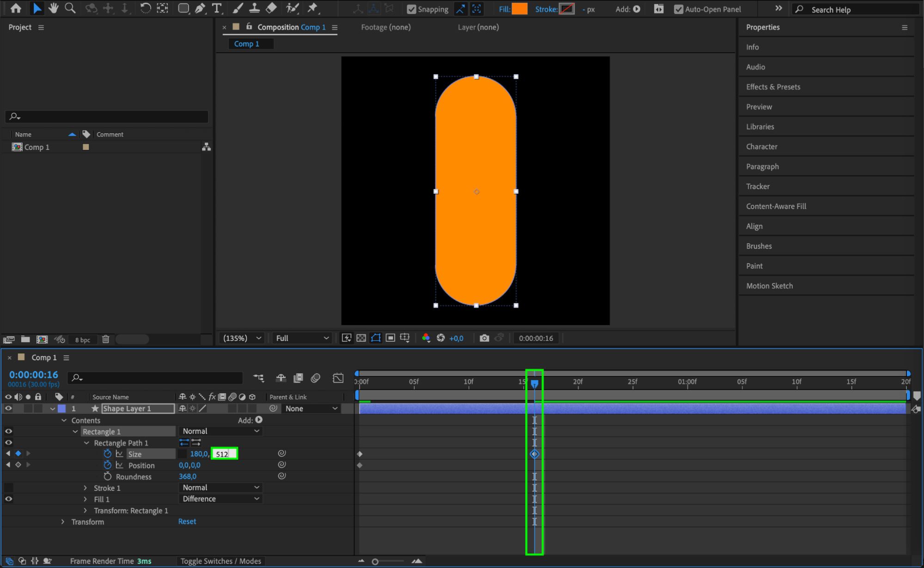Open the Effects & Presets panel
This screenshot has width=924, height=568.
(773, 87)
